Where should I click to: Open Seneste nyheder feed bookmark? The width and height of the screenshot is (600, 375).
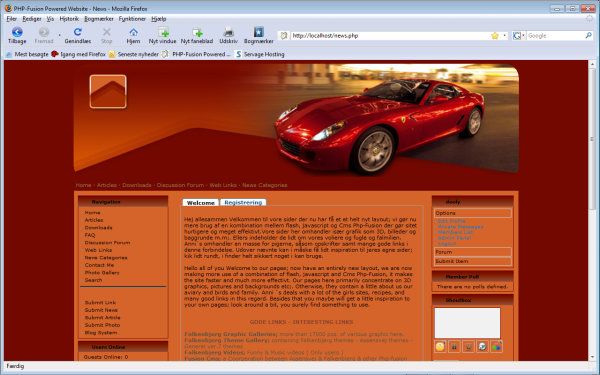click(134, 54)
